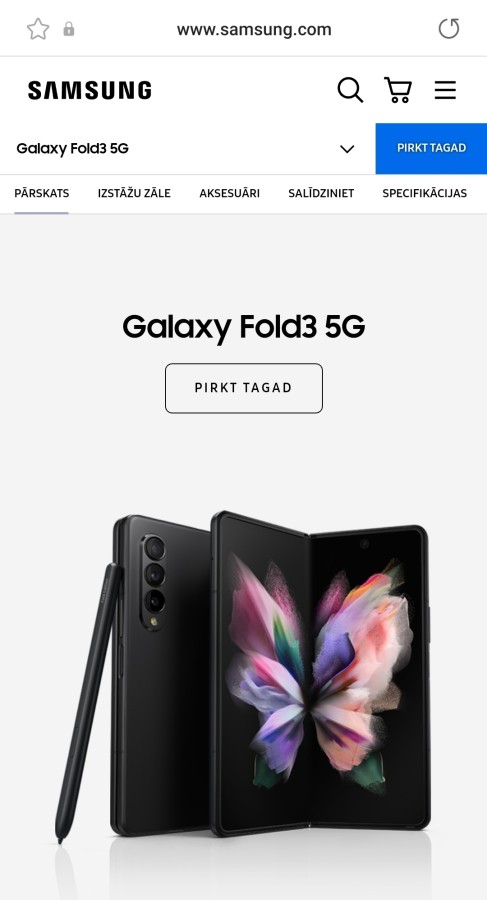Reload the page using refresh icon
This screenshot has height=900, width=487.
tap(449, 29)
